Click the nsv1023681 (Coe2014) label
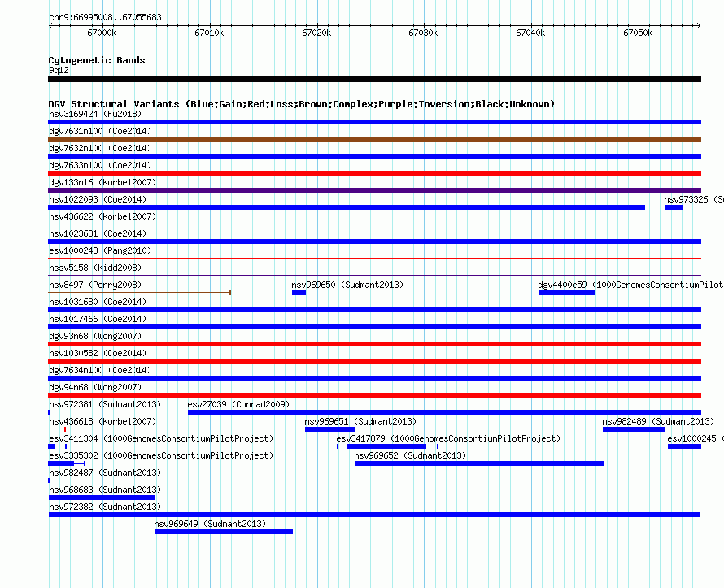 tap(98, 233)
